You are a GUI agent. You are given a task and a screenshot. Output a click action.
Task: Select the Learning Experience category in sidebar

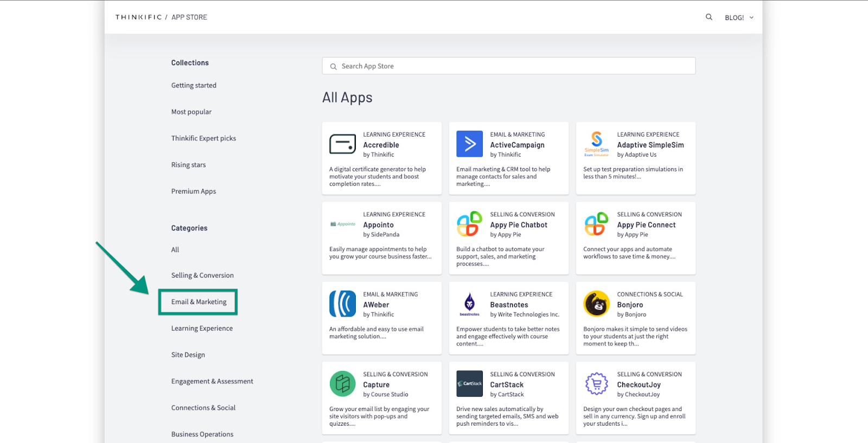202,329
